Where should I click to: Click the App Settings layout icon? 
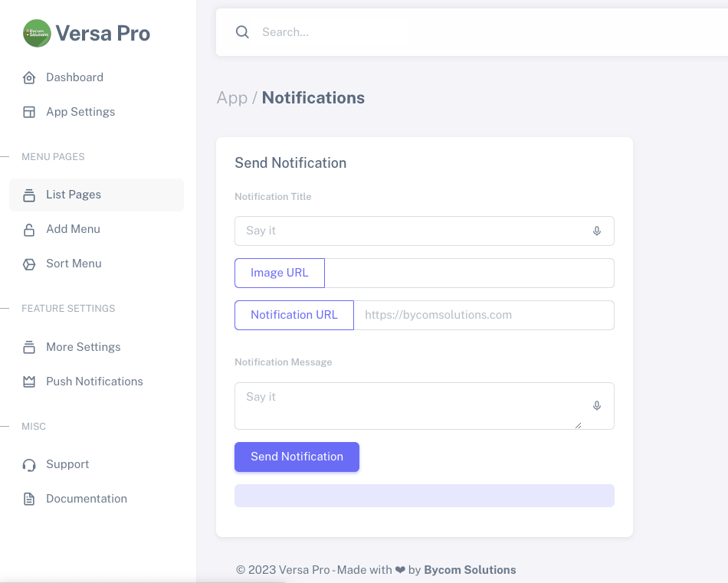point(29,112)
